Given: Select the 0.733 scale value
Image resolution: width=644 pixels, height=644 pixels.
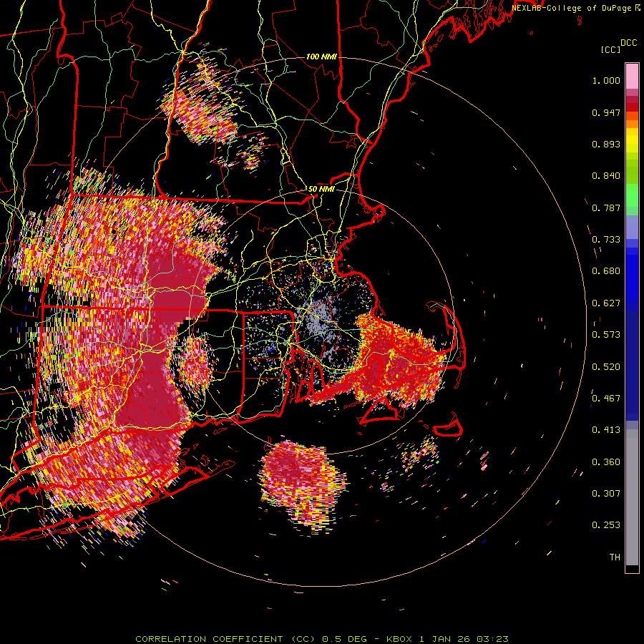Looking at the screenshot, I should point(606,240).
